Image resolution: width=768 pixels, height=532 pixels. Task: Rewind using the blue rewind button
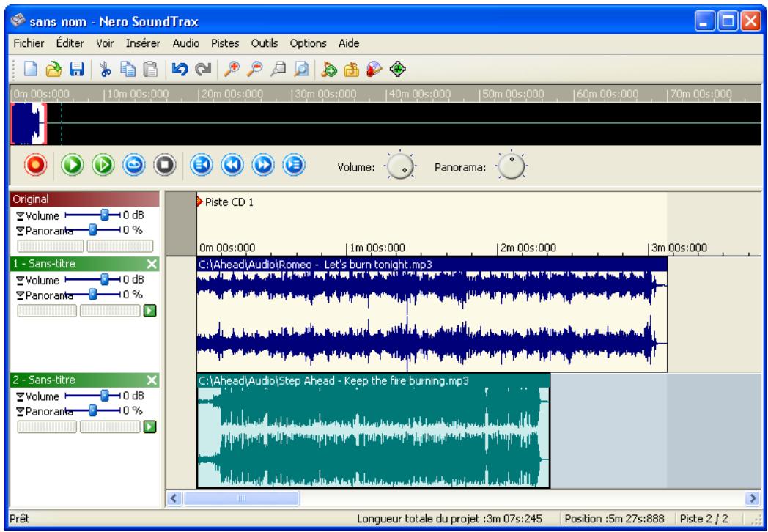(x=232, y=165)
